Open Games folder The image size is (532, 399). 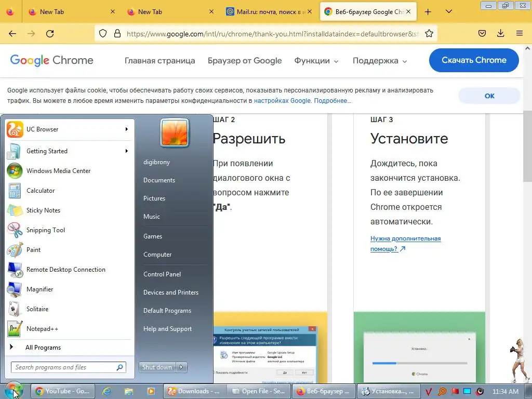153,236
